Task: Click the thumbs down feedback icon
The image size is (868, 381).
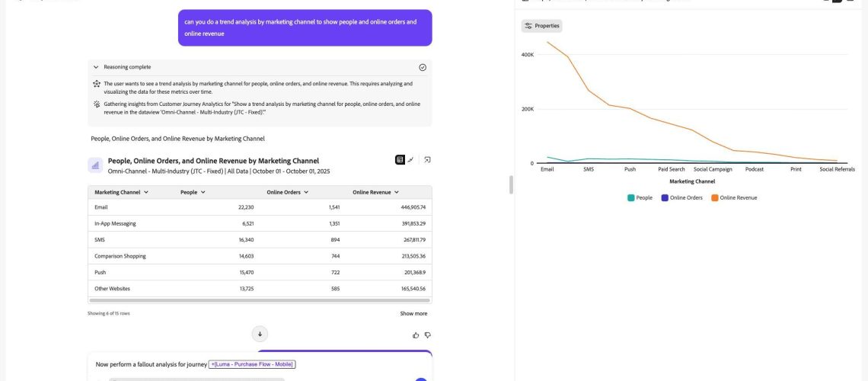Action: [x=427, y=335]
